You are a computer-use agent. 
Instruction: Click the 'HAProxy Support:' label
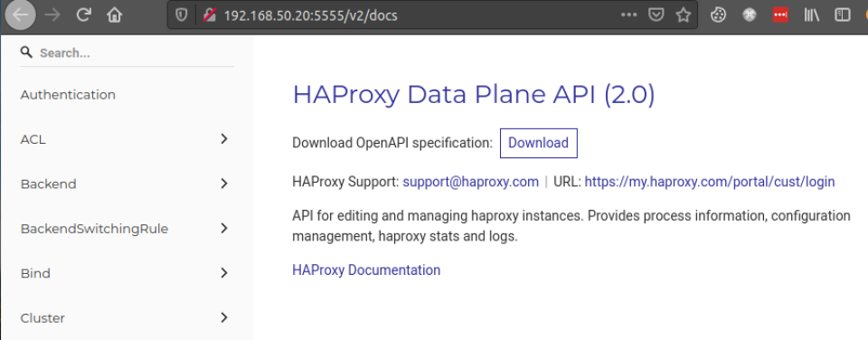(x=345, y=182)
